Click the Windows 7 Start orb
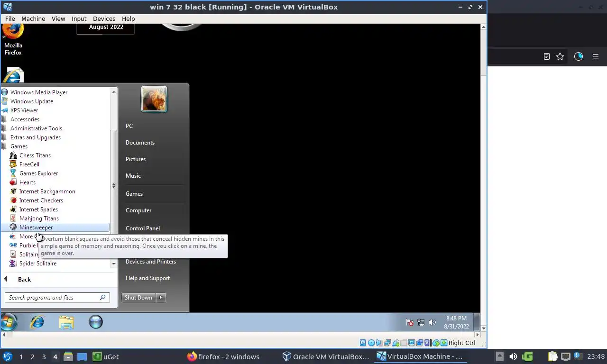 [x=9, y=322]
